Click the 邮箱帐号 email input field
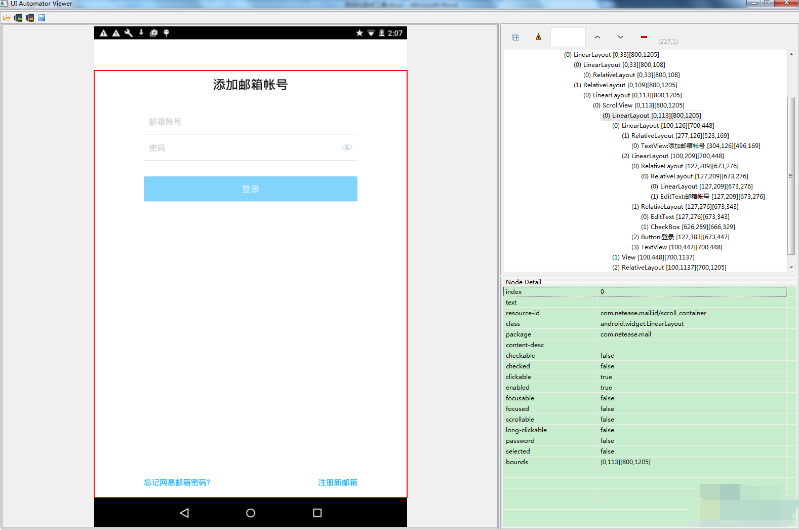This screenshot has height=530, width=799. point(250,122)
